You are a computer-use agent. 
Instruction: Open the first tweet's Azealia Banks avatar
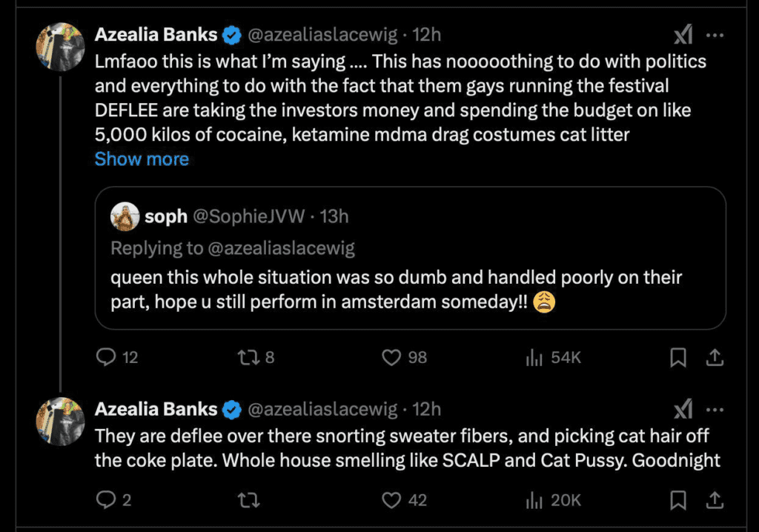point(61,47)
